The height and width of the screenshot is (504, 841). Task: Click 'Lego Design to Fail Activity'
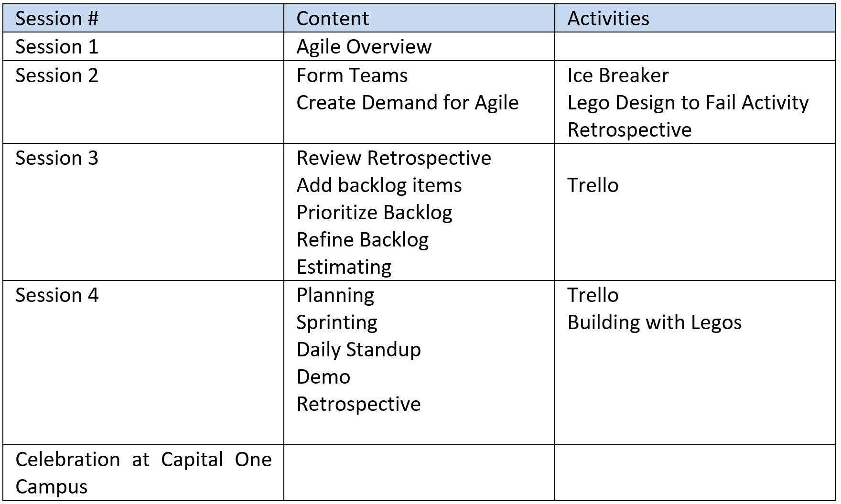pos(688,103)
